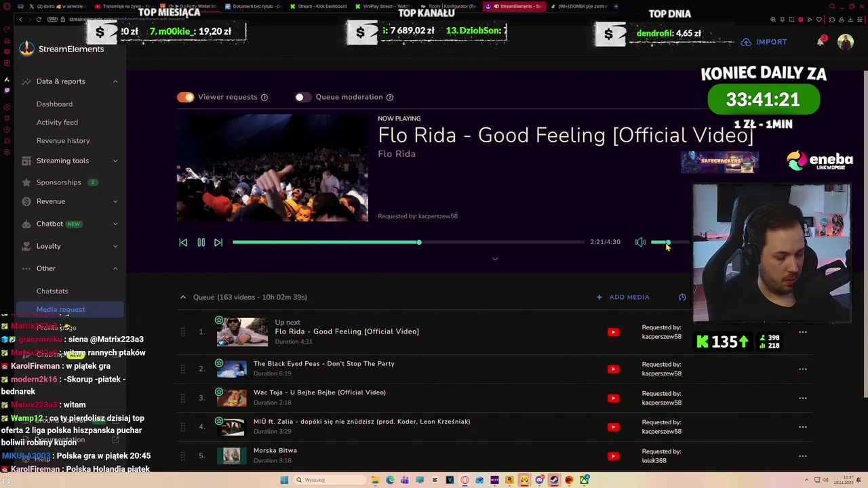Click the IMPORT button
The image size is (868, 488).
pos(764,42)
